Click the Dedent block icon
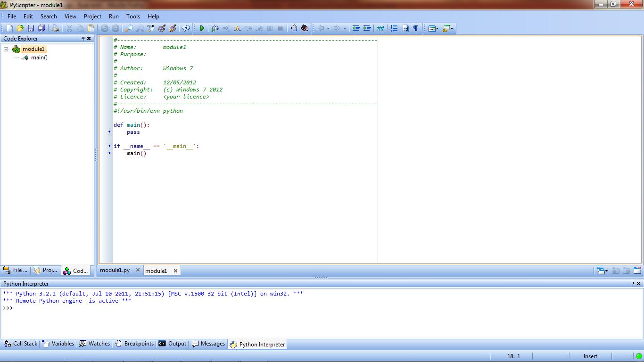The image size is (644, 362). coord(356,28)
